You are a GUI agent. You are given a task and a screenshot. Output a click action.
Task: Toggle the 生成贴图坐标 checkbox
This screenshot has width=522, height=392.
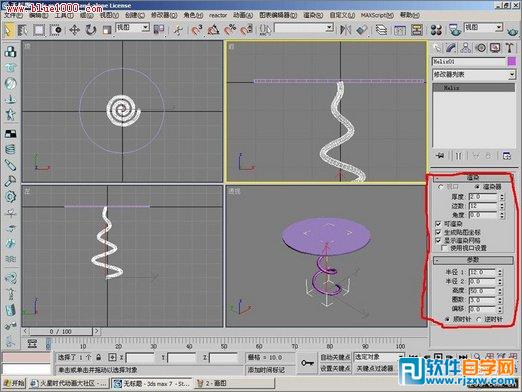[438, 232]
